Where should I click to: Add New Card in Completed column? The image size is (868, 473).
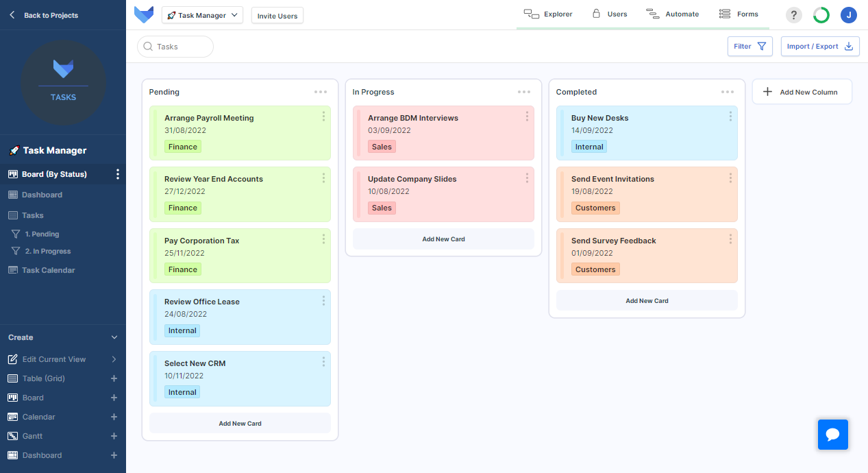point(647,300)
